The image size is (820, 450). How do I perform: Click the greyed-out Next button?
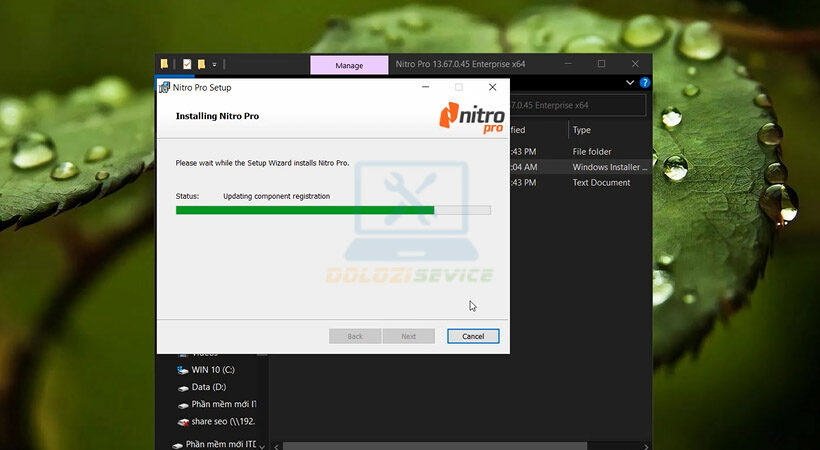pyautogui.click(x=408, y=336)
